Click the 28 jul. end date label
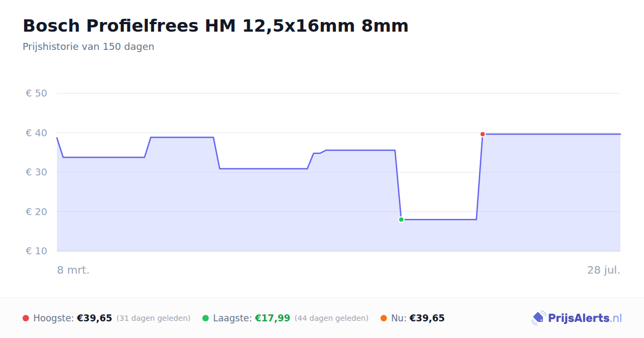 (x=604, y=270)
